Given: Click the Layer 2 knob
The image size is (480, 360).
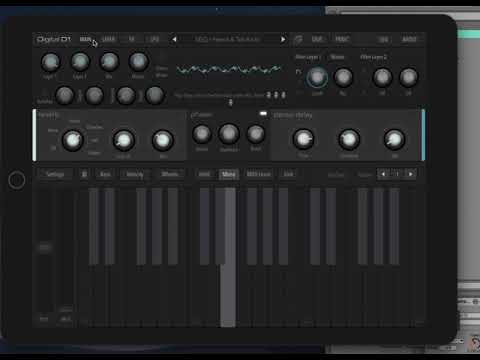Looking at the screenshot, I should tap(80, 62).
